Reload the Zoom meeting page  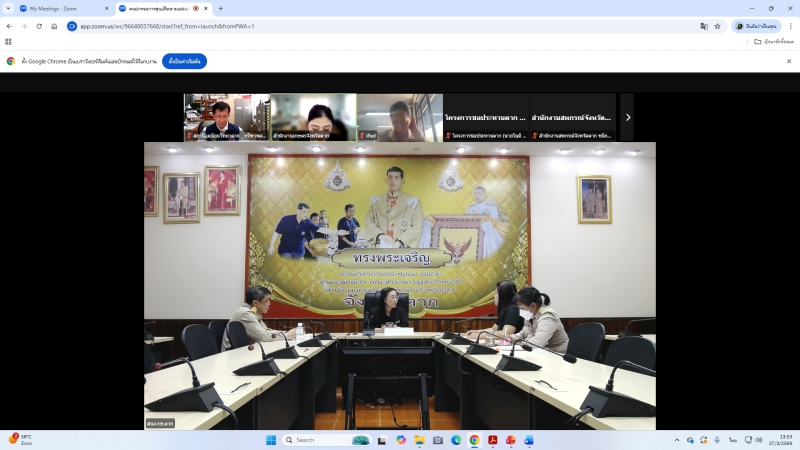click(39, 26)
